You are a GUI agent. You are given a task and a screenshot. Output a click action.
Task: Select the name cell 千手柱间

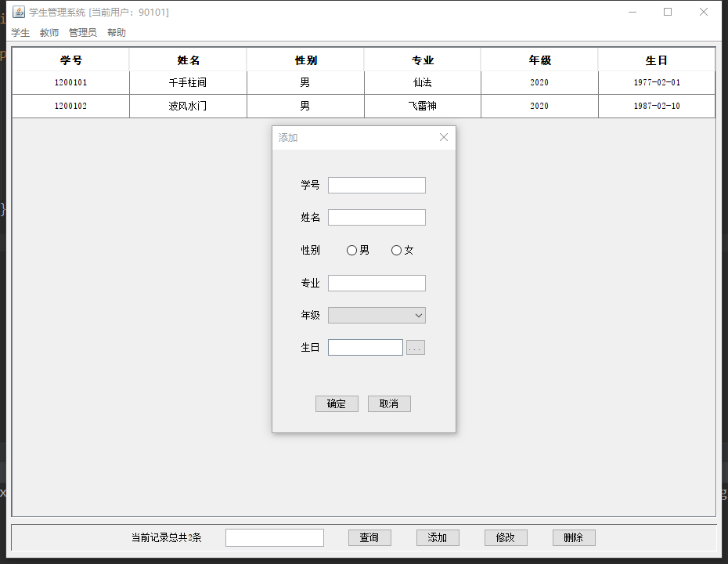click(188, 83)
